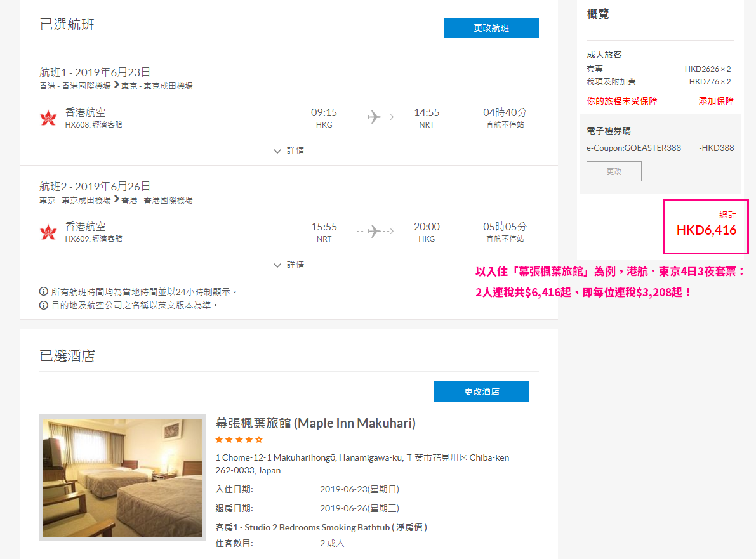Click the 20:00 HKG arrival time
The height and width of the screenshot is (559, 756).
point(427,232)
